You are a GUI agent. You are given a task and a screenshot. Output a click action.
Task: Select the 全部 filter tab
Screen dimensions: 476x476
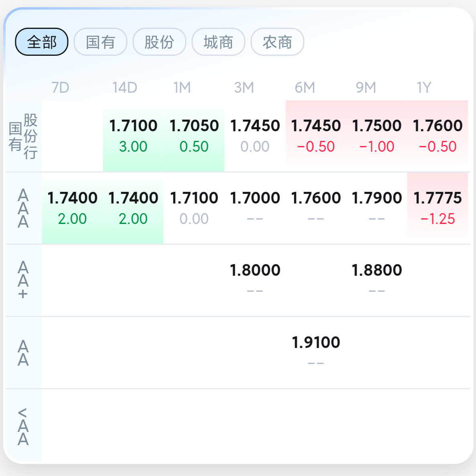click(42, 42)
